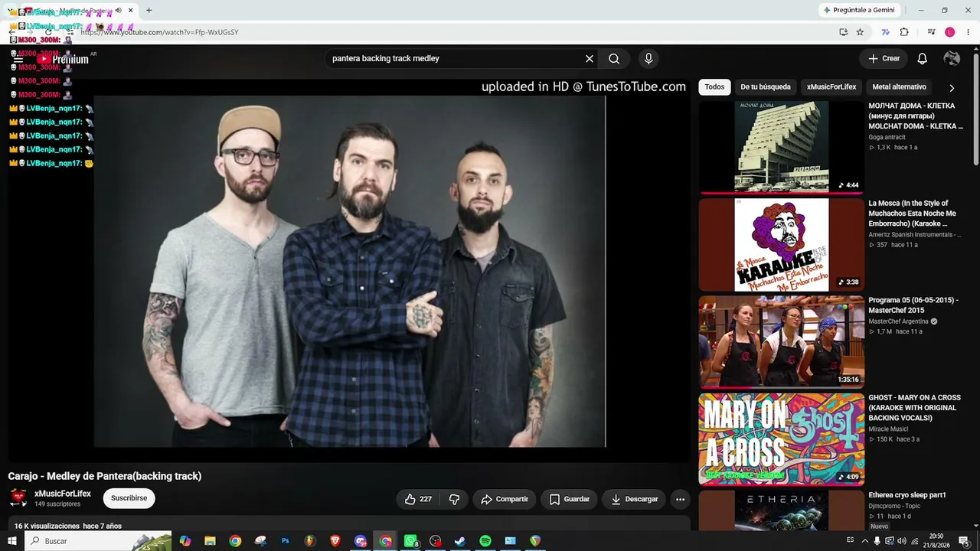Viewport: 980px width, 551px height.
Task: Clear the YouTube search box text
Action: [x=590, y=59]
